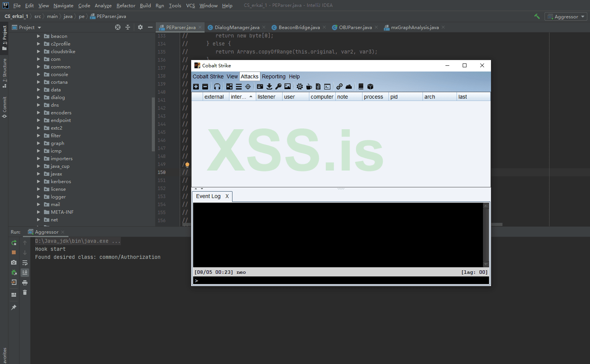Open downloaded files via the download arrow icon
Screen dimensions: 590x364
[x=269, y=87]
